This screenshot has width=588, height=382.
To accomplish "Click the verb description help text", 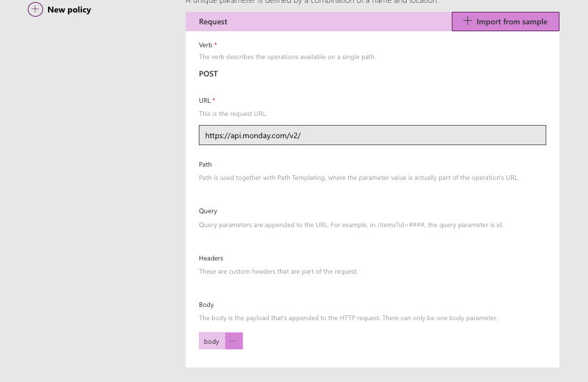I will point(287,57).
